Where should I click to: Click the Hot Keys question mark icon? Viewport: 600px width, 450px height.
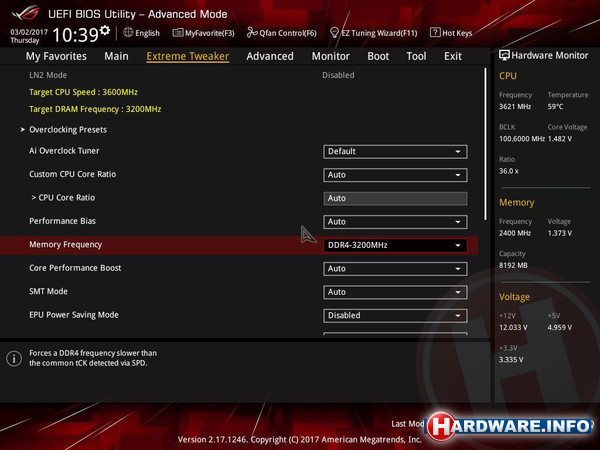435,33
